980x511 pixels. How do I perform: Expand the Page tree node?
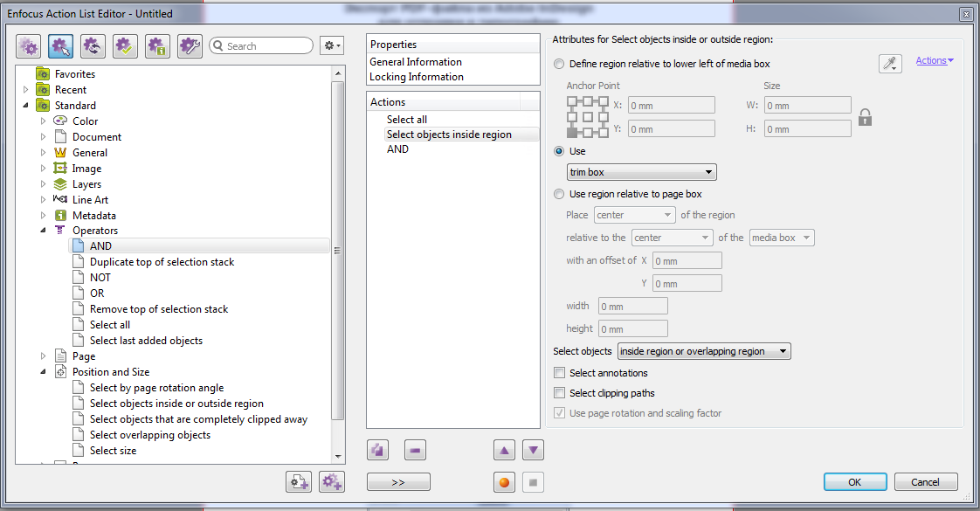43,356
